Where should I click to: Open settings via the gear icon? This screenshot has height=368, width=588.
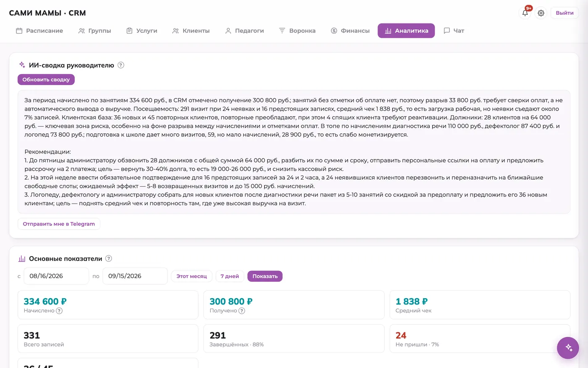pyautogui.click(x=541, y=13)
